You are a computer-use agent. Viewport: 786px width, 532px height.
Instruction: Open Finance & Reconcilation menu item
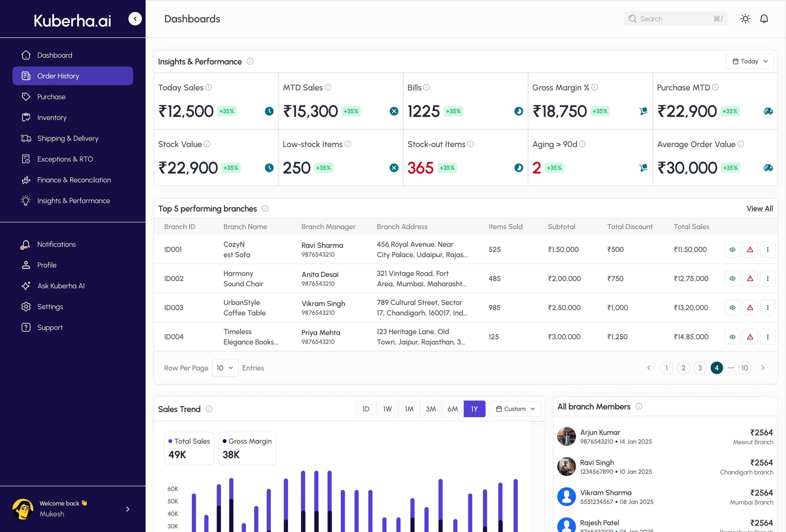coord(74,180)
